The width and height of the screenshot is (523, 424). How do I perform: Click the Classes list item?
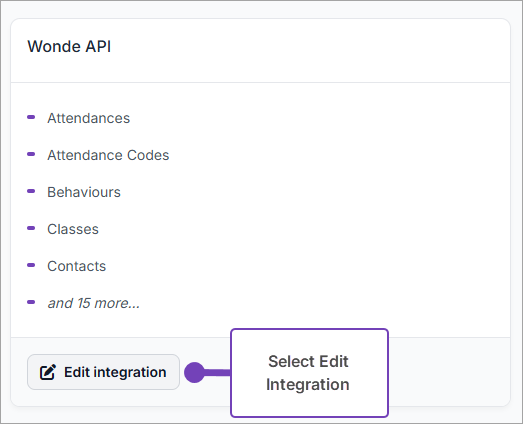tap(73, 229)
